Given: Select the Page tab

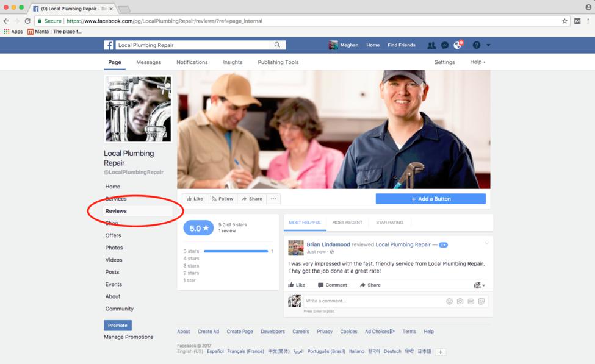Looking at the screenshot, I should [x=115, y=62].
